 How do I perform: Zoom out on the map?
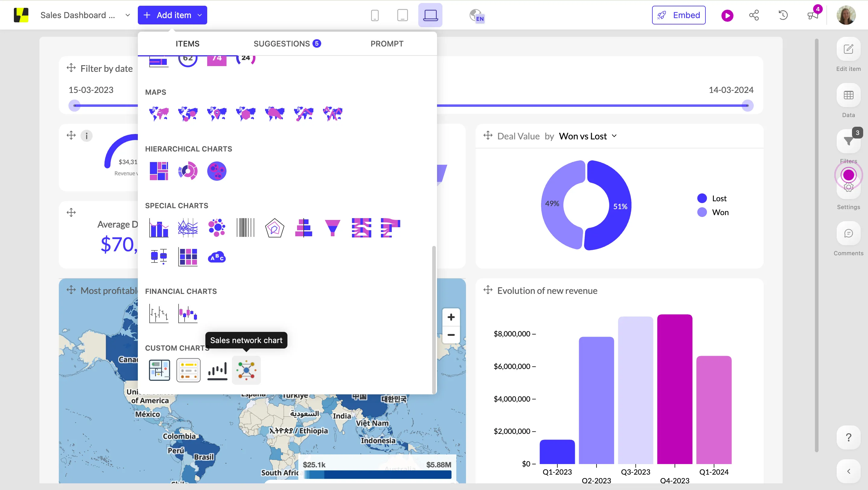tap(451, 335)
